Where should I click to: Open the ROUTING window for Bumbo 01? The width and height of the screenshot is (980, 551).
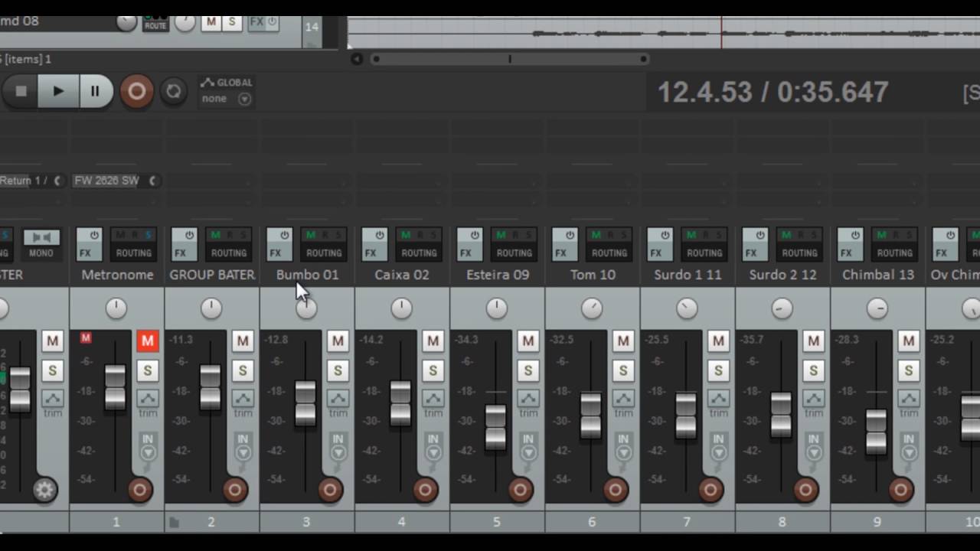(x=324, y=253)
